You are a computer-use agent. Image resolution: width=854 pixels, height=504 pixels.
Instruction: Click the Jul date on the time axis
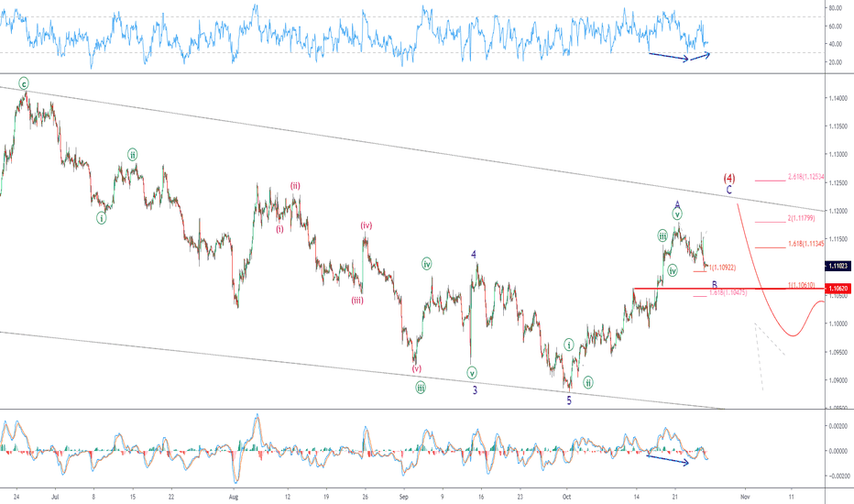coord(54,497)
